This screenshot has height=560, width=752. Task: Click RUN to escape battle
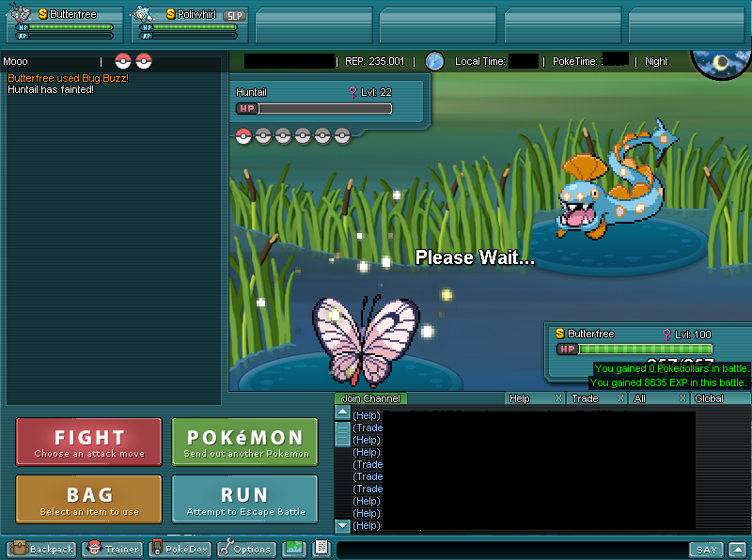(x=245, y=499)
